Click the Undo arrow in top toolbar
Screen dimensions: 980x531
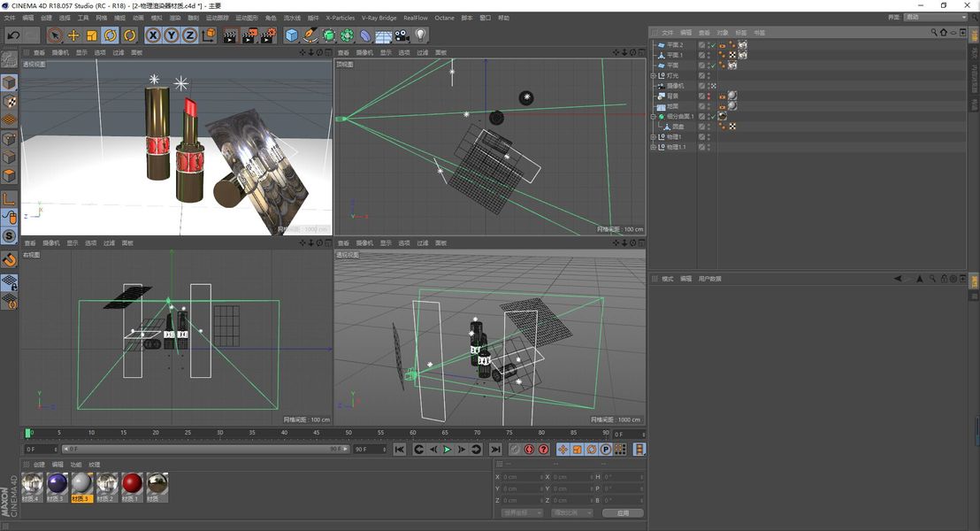[13, 35]
